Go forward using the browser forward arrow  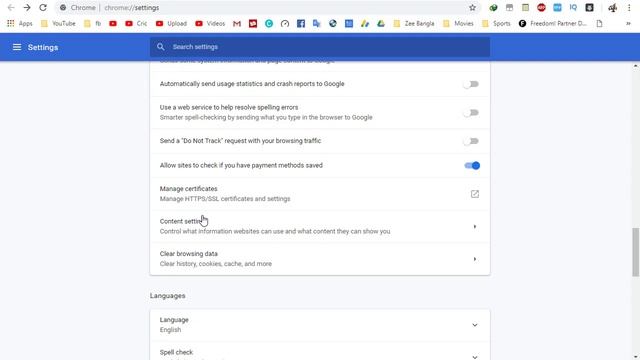click(27, 8)
